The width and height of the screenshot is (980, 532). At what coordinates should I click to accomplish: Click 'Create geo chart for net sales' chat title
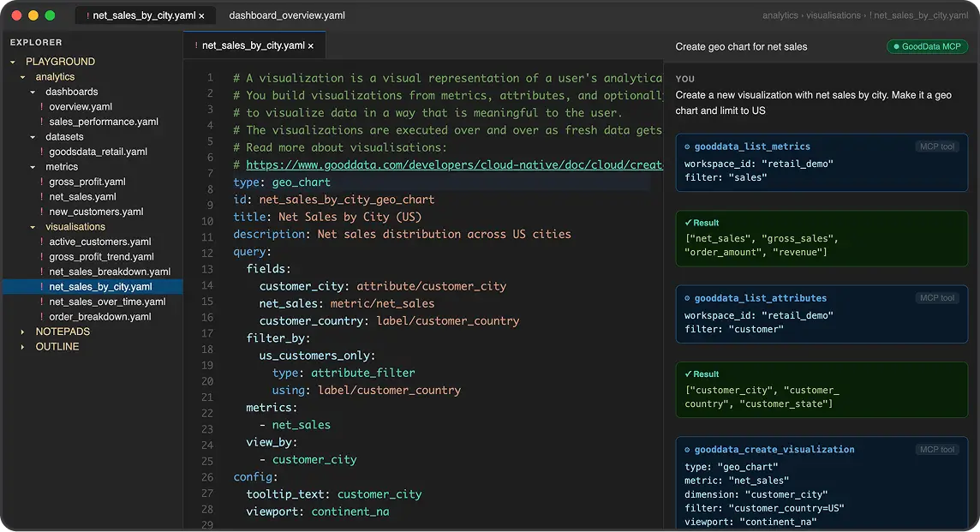741,47
